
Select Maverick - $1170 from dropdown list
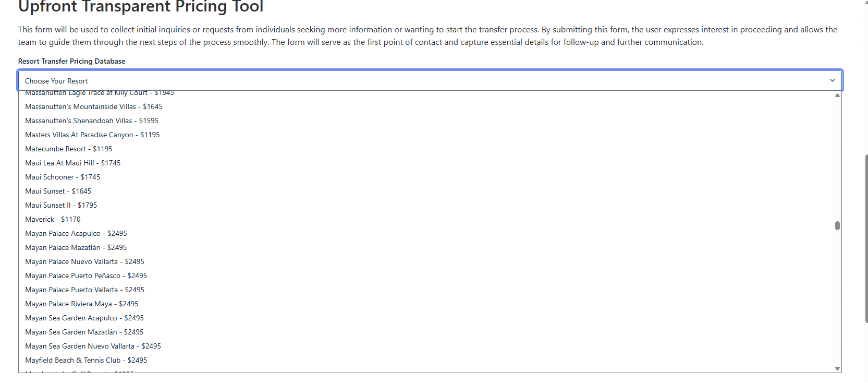53,219
